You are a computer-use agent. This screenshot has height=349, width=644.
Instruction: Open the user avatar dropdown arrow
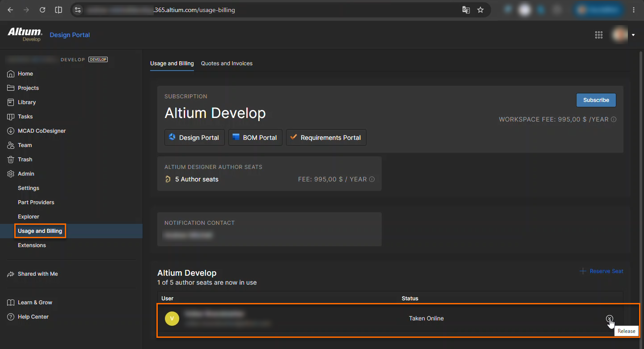(633, 35)
